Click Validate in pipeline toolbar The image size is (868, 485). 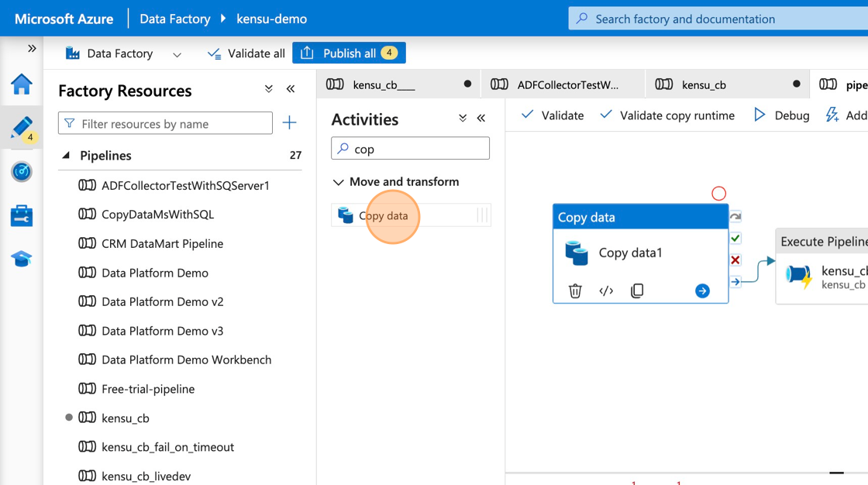pyautogui.click(x=553, y=115)
